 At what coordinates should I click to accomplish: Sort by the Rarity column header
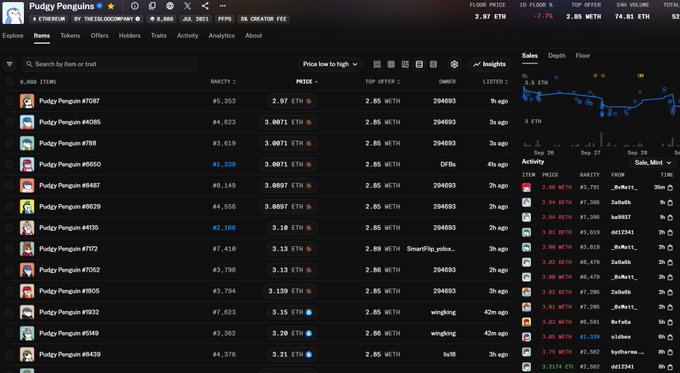(x=223, y=82)
